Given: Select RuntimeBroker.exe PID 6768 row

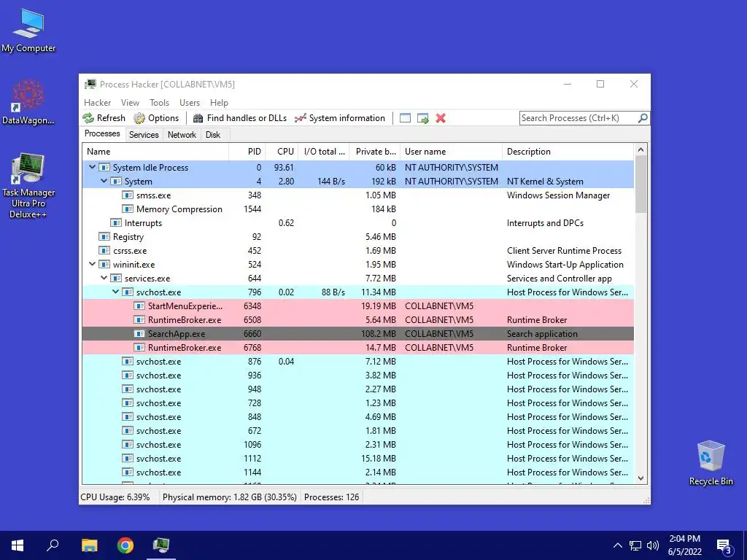Looking at the screenshot, I should pos(357,348).
